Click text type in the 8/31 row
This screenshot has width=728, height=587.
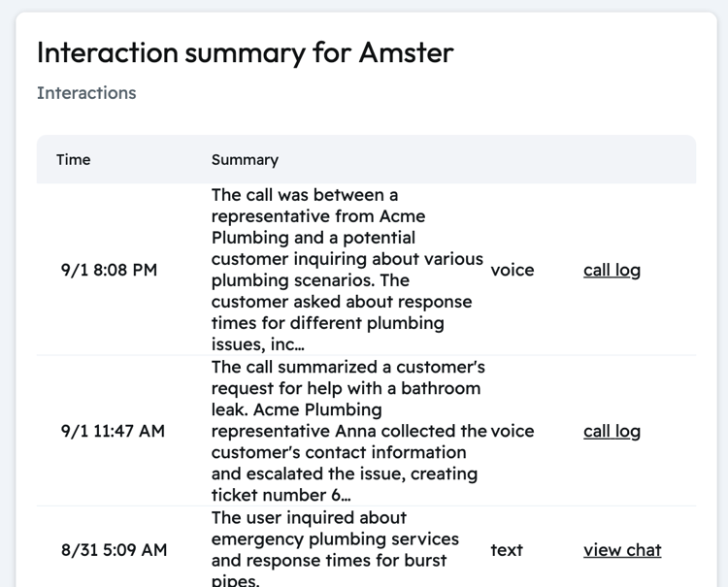(507, 550)
